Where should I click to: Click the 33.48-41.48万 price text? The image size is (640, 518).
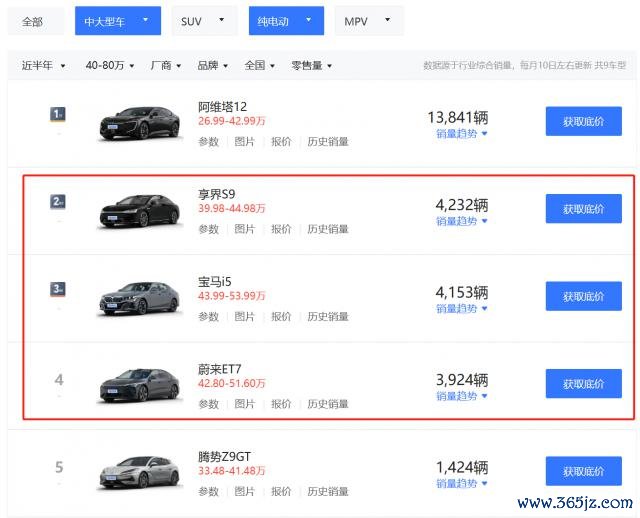point(232,471)
